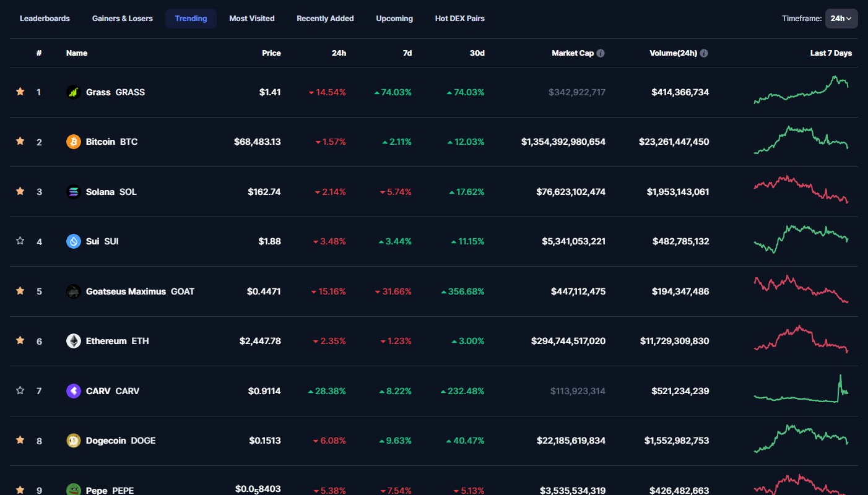Click the Bitcoin 7-day sparkline chart
This screenshot has height=495, width=868.
pos(801,140)
